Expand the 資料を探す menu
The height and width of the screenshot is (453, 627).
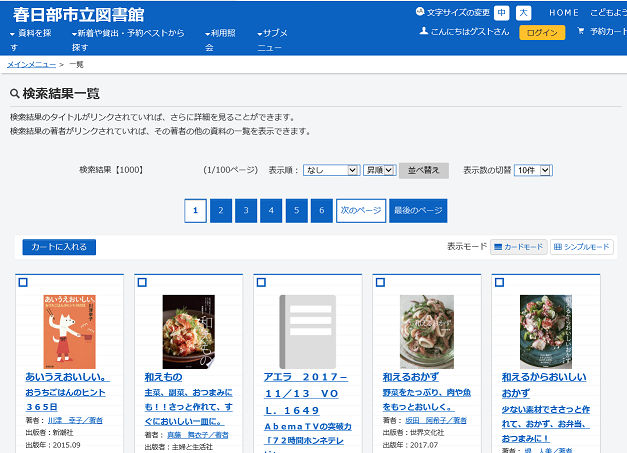coord(30,40)
